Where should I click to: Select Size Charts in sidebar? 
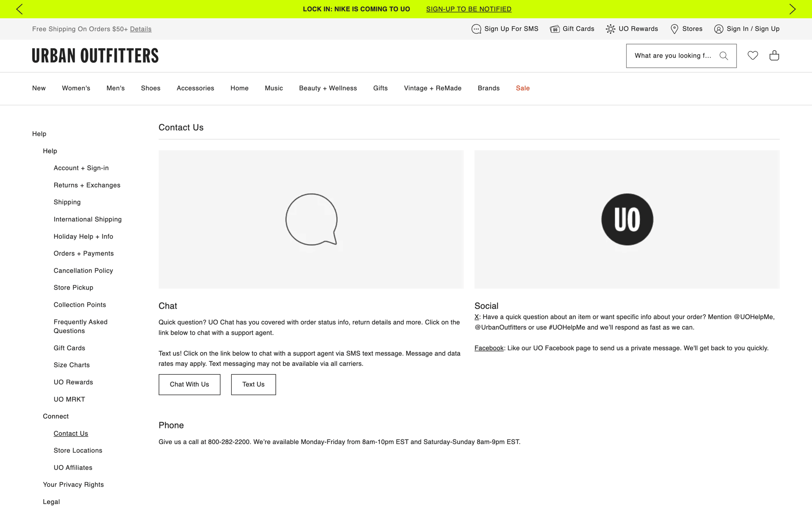click(x=71, y=365)
